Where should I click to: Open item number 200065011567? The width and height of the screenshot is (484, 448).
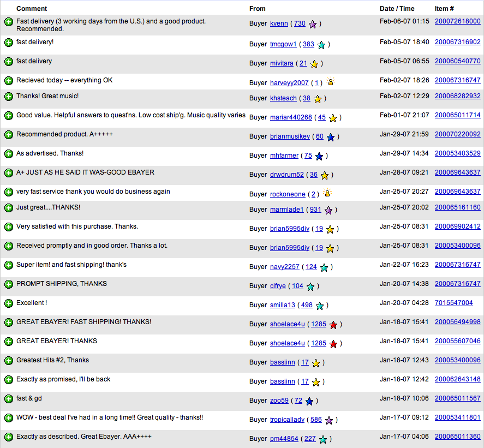[x=458, y=398]
